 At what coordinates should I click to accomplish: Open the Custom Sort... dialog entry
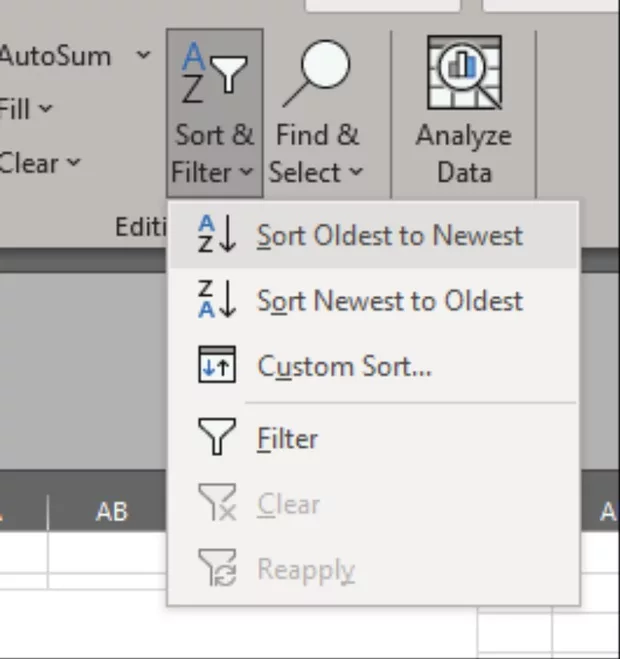point(344,367)
